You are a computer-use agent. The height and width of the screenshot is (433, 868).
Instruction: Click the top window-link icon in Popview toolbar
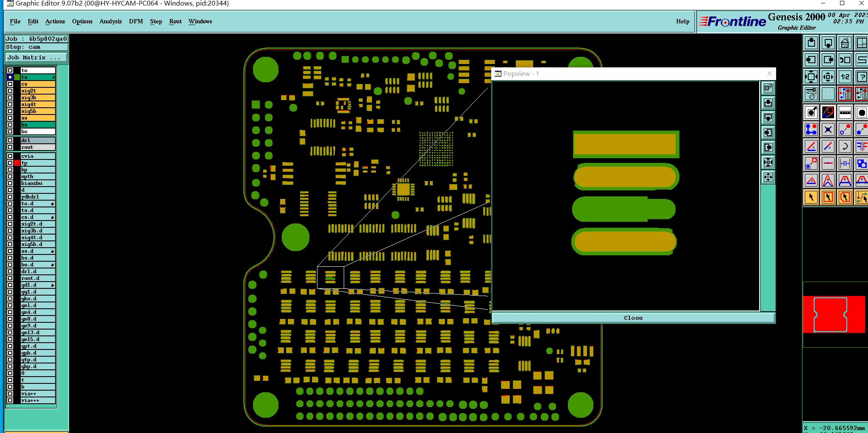768,88
